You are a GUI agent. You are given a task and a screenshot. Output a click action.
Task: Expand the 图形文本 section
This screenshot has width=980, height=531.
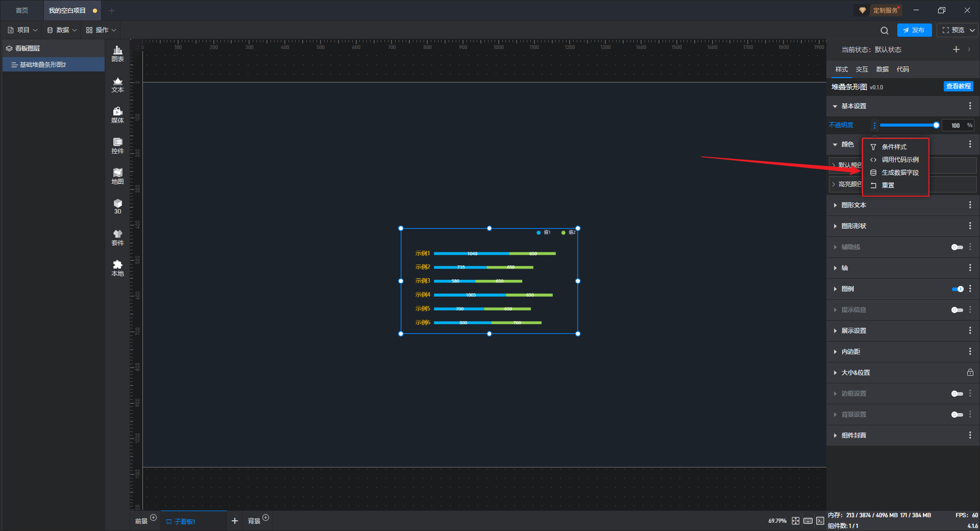[853, 205]
